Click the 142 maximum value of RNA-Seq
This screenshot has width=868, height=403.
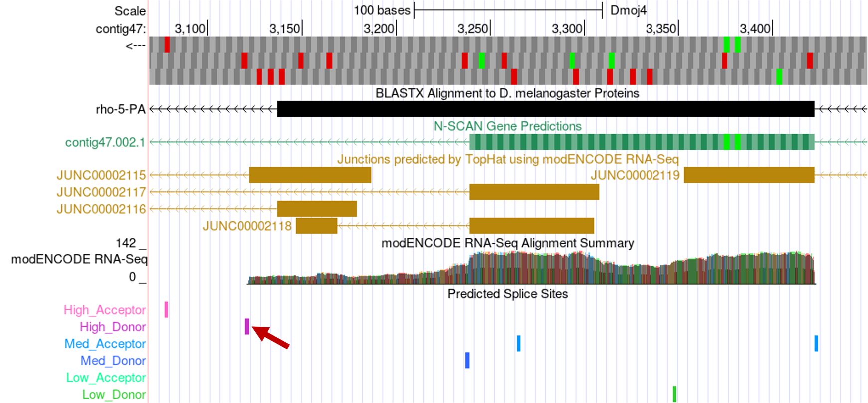(126, 243)
